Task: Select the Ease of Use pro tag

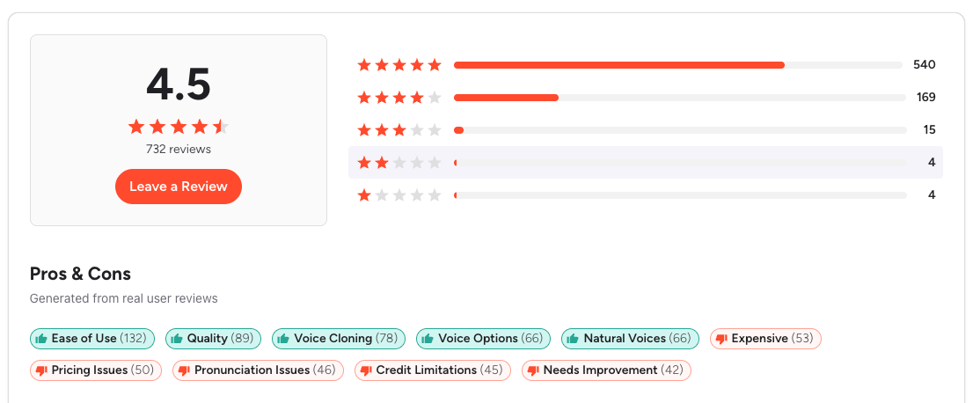Action: 92,339
